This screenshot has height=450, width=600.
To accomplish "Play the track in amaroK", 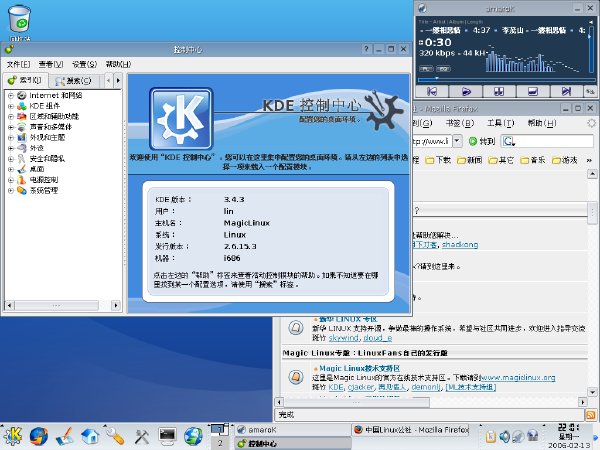I will pyautogui.click(x=465, y=91).
